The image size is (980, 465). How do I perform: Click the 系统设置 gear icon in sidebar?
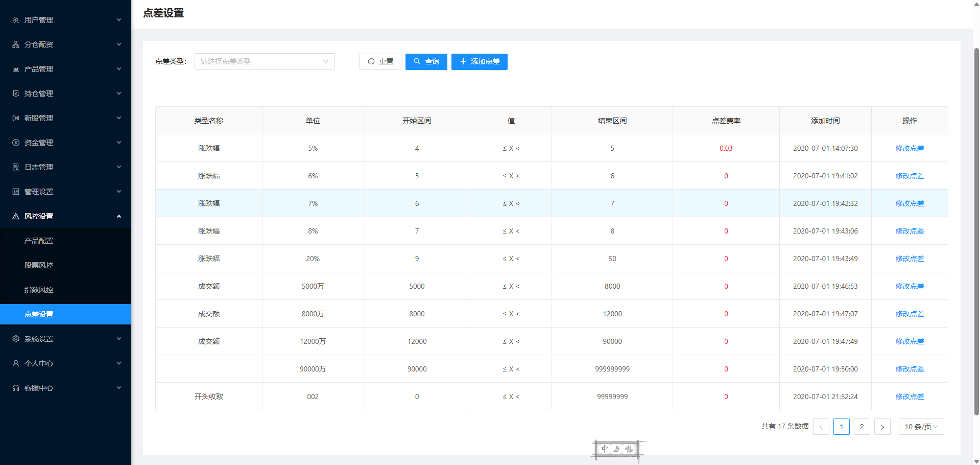pyautogui.click(x=16, y=339)
